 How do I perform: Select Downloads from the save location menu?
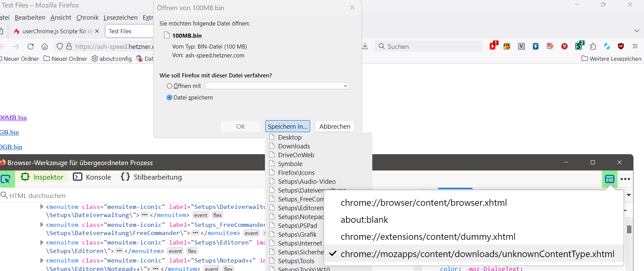tap(294, 146)
